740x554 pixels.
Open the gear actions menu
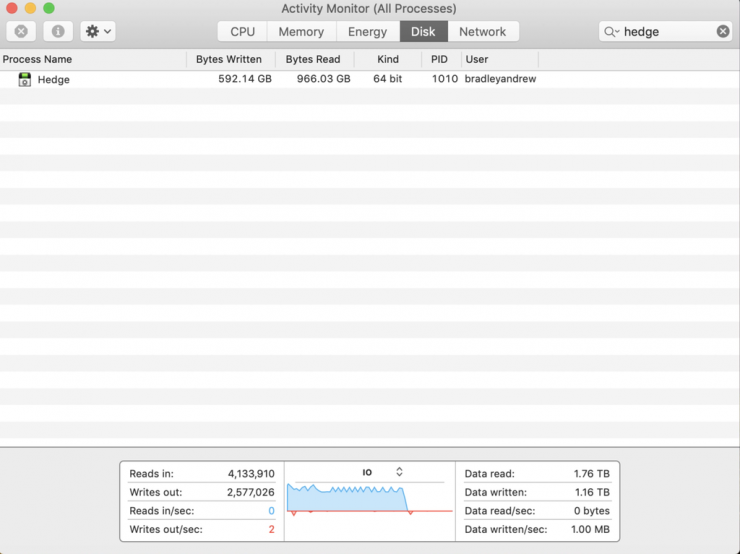98,31
